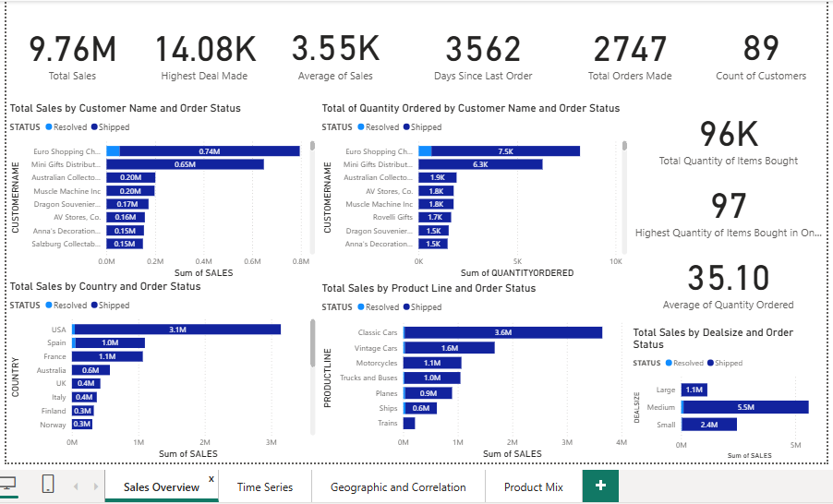Viewport: 833px width, 504px height.
Task: Switch to desktop layout view icon
Action: 7,485
